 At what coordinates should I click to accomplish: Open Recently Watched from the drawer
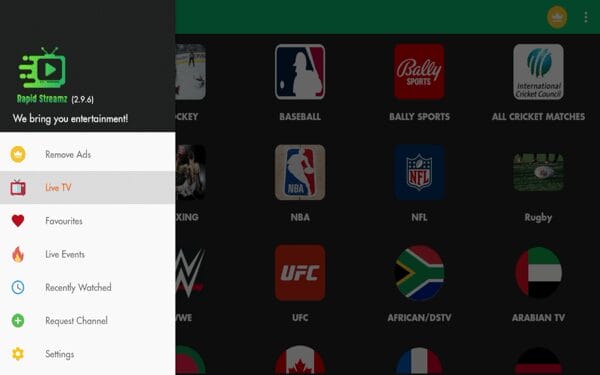click(88, 287)
